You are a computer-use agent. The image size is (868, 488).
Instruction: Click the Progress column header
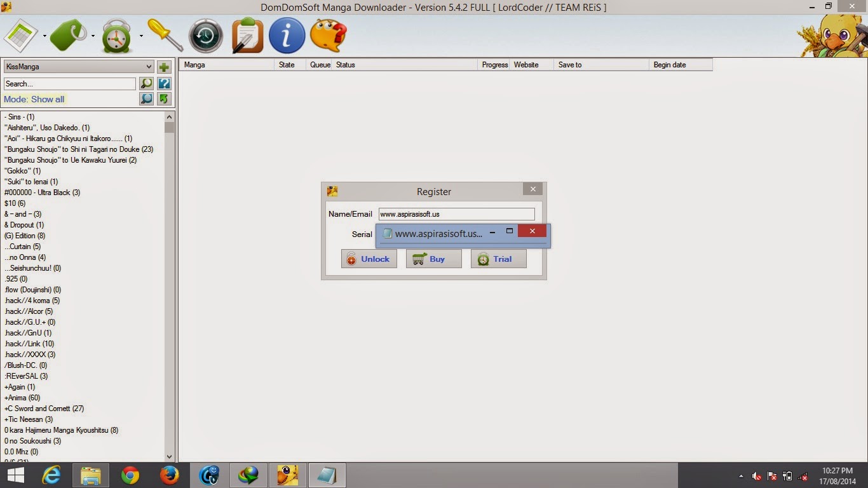point(494,65)
